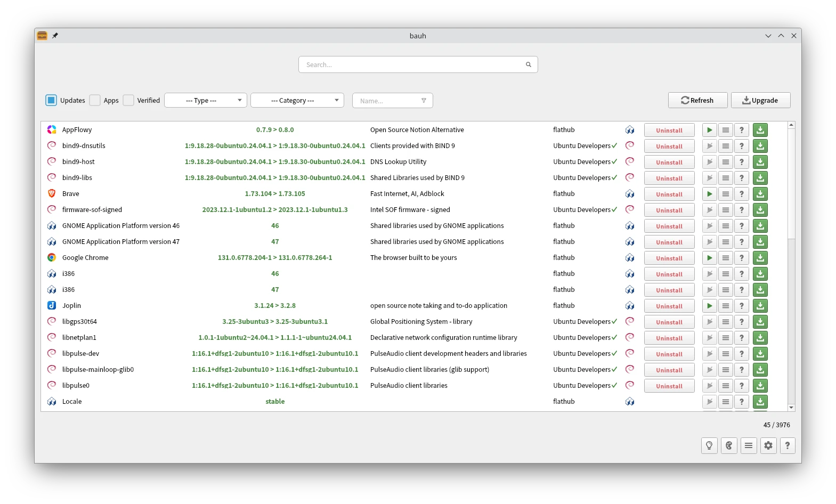Uncheck the Updates filter checkbox
Screen dimensions: 836x504
pyautogui.click(x=51, y=100)
